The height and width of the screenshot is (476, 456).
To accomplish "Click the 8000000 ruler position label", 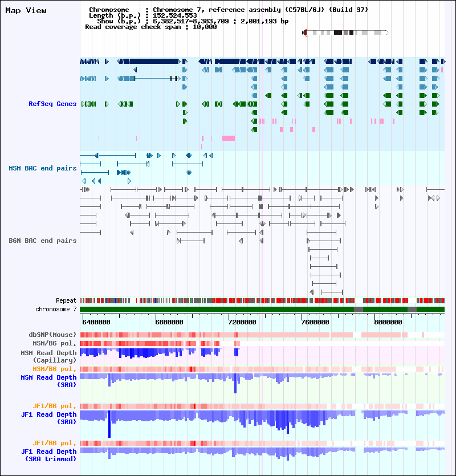I will pos(388,322).
